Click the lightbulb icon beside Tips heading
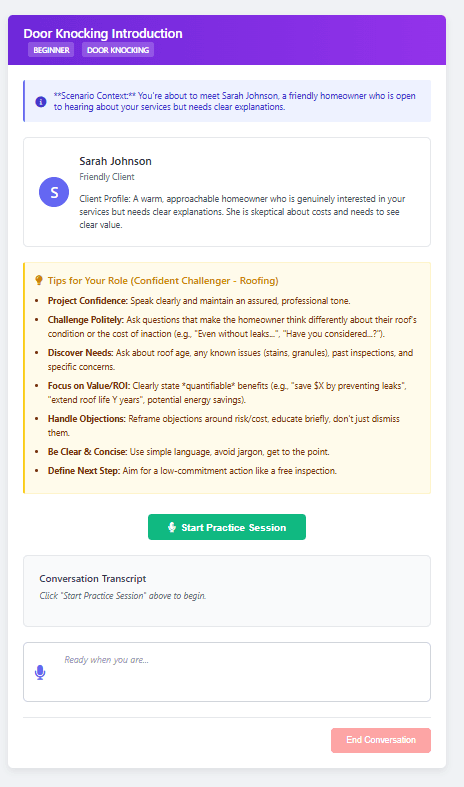The image size is (464, 787). coord(39,280)
